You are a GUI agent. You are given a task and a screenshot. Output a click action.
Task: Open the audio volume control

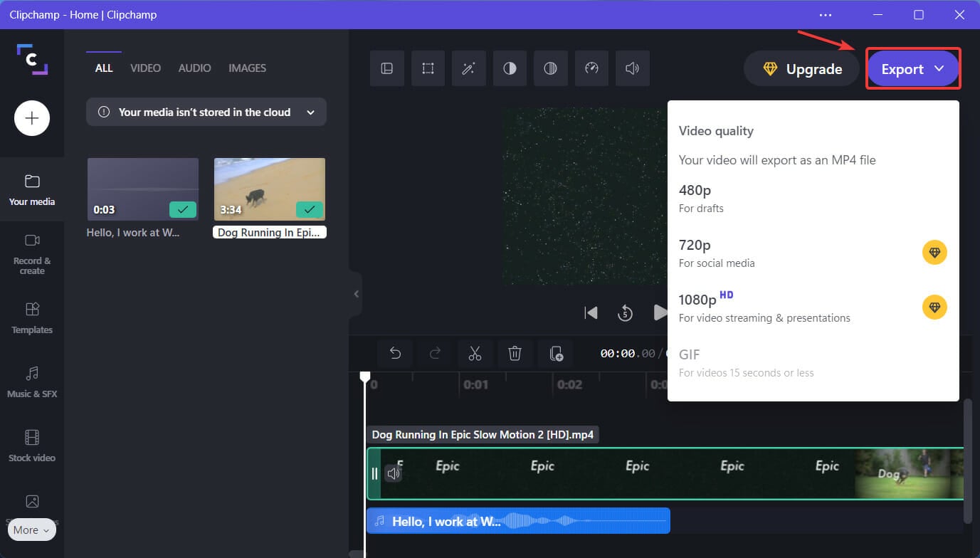(x=632, y=68)
